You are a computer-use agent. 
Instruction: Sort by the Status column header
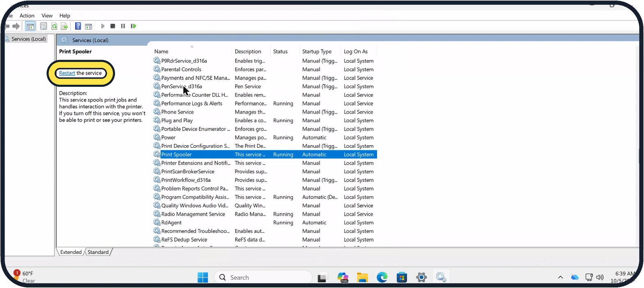coord(285,51)
